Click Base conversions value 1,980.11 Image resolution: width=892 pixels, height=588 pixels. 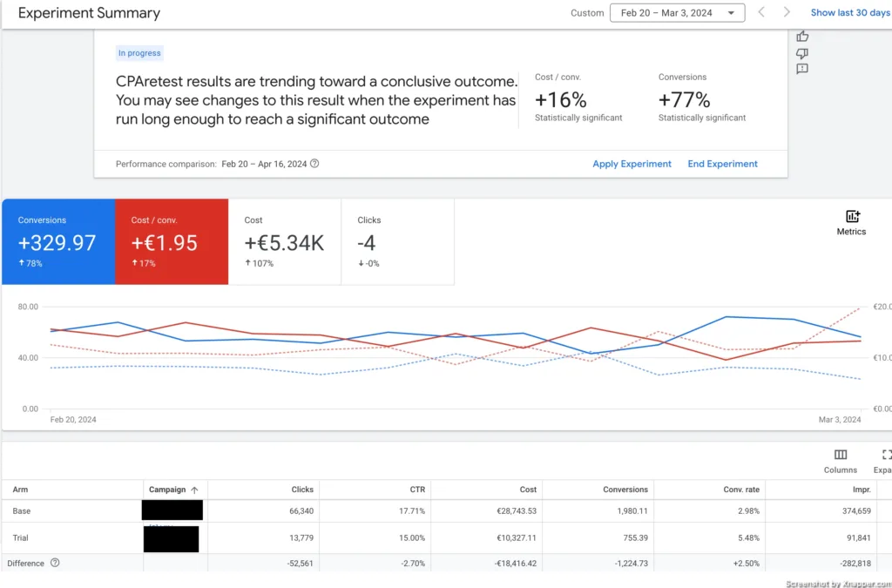click(632, 510)
